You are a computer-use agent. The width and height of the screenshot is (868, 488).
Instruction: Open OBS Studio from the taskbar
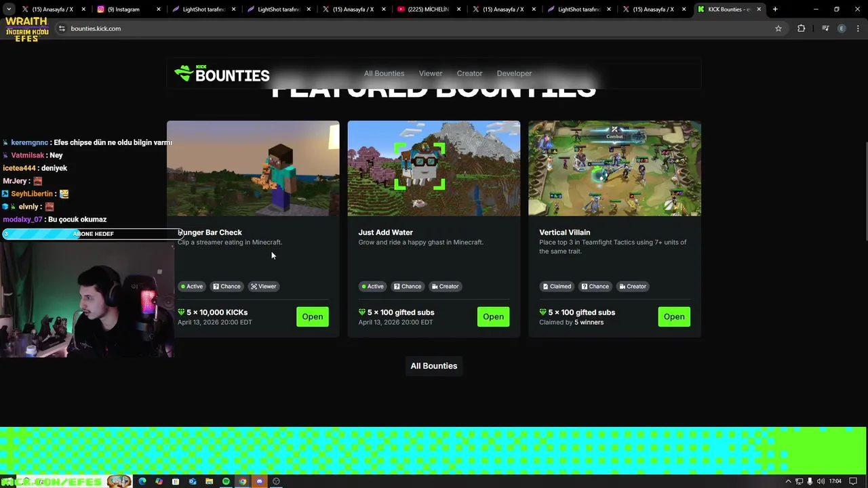tap(276, 481)
